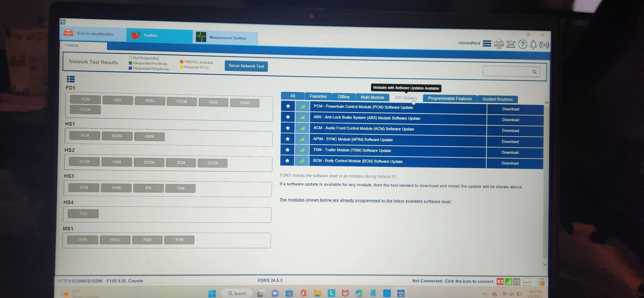Open the envelope mail icon
Viewport: 644px width, 298px height.
coord(510,44)
